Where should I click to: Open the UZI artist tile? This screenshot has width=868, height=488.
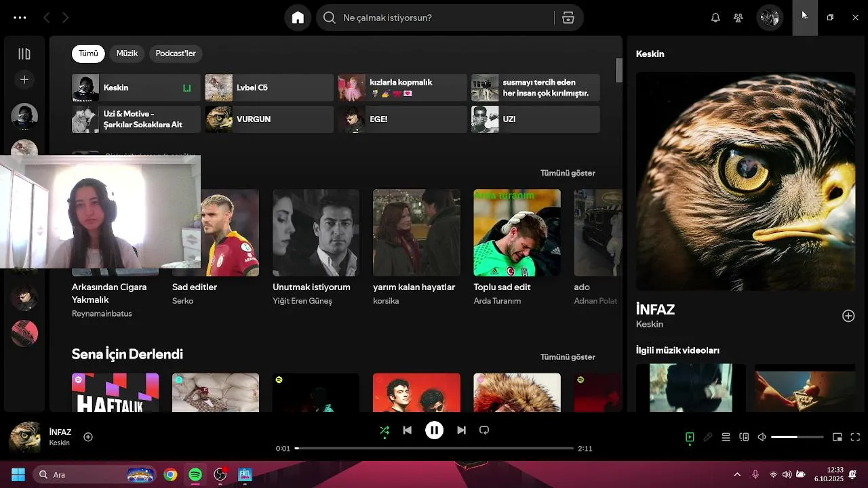[x=536, y=119]
